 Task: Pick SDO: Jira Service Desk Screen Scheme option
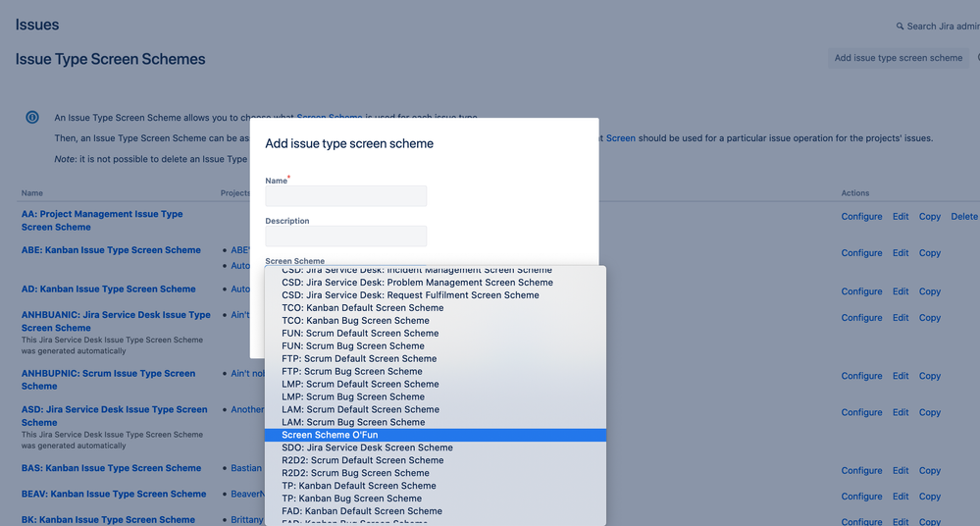[x=435, y=447]
